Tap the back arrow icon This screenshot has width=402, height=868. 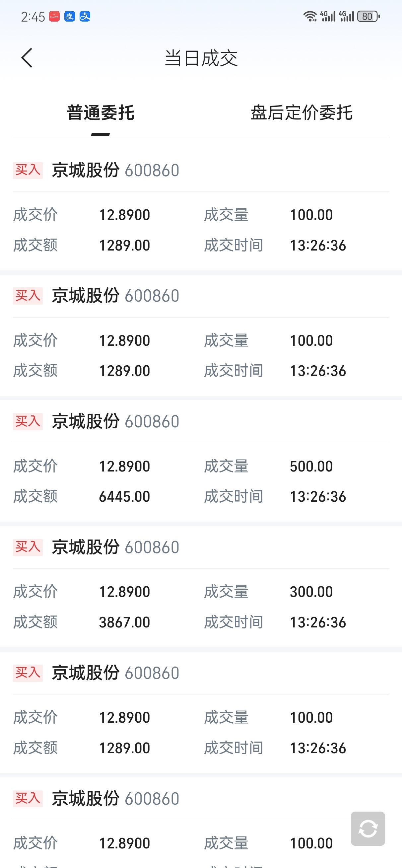(27, 58)
